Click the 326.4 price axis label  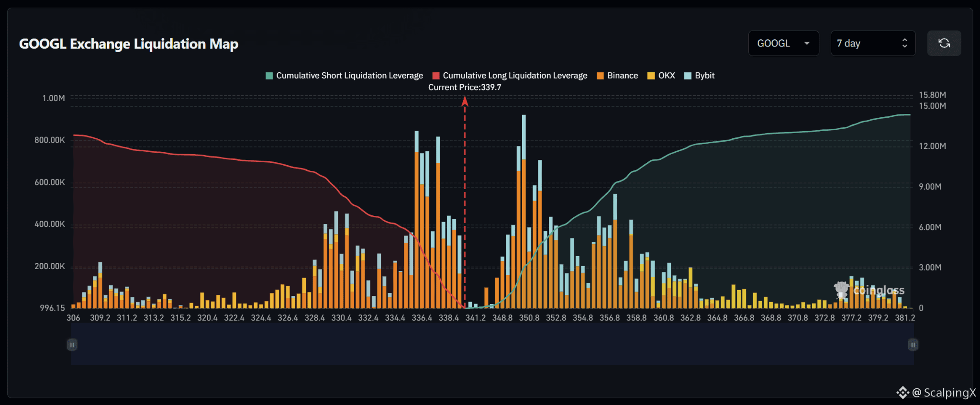click(288, 318)
